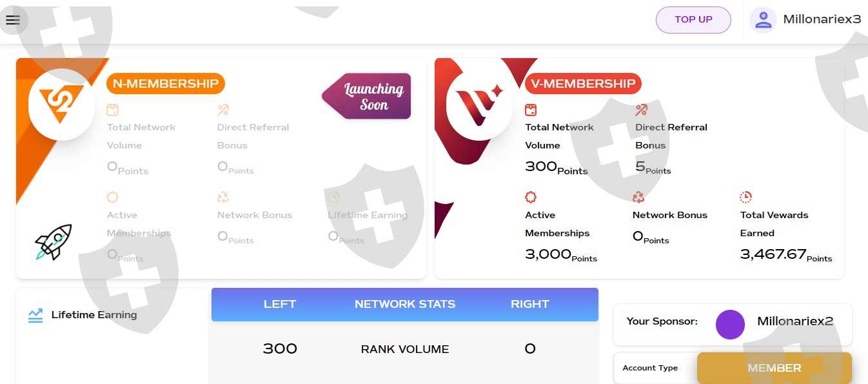Screen dimensions: 868x384
Task: Click the V-Membership Total Network Volume icon
Action: [x=531, y=110]
